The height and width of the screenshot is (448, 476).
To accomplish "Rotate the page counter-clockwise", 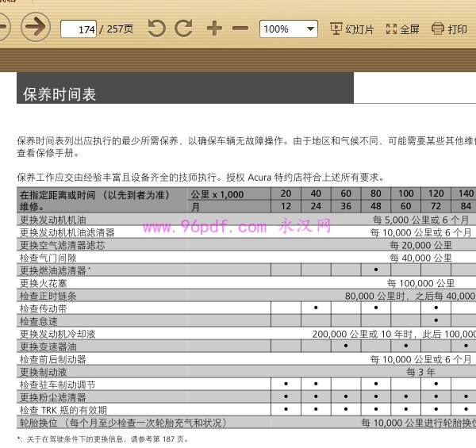I will click(x=157, y=29).
